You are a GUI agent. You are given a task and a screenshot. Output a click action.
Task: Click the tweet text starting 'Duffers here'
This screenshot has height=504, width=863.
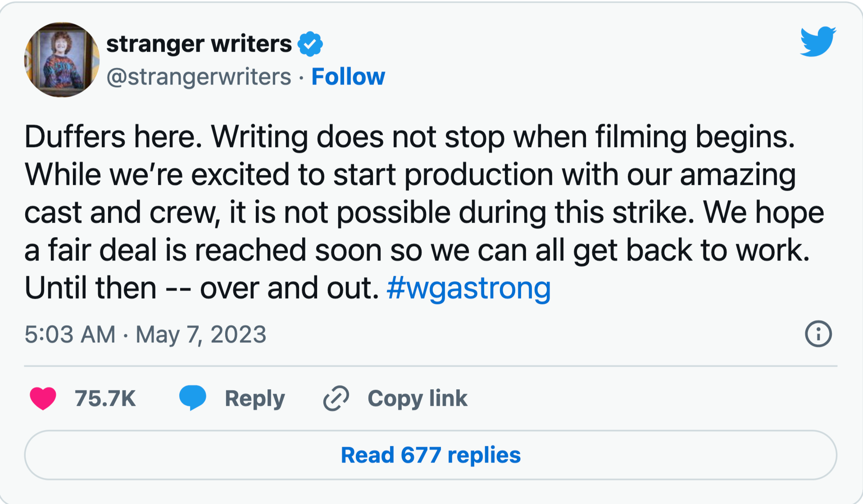(x=113, y=137)
